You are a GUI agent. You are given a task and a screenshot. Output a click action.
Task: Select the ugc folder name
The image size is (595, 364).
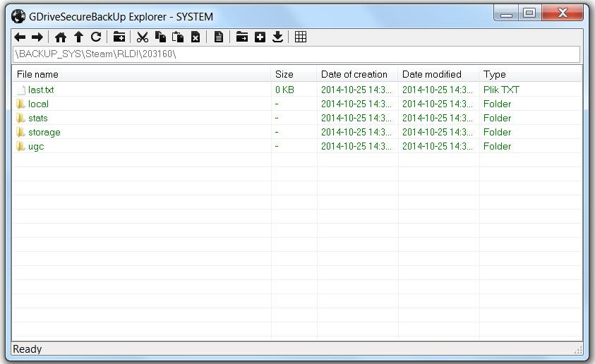click(x=36, y=147)
